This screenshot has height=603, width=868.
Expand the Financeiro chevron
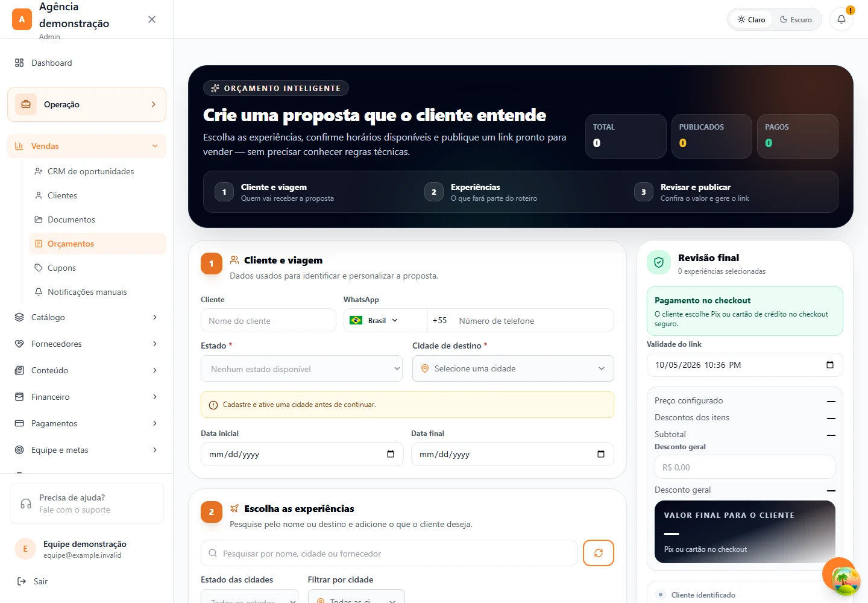(x=155, y=397)
